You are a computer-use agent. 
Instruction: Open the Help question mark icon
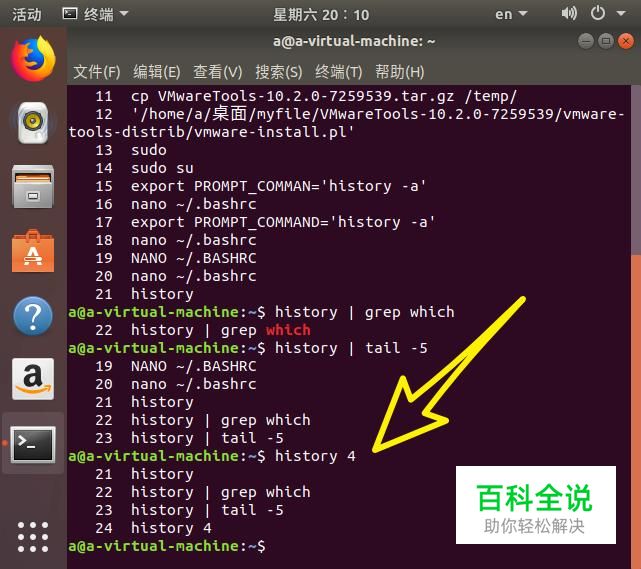pyautogui.click(x=33, y=316)
